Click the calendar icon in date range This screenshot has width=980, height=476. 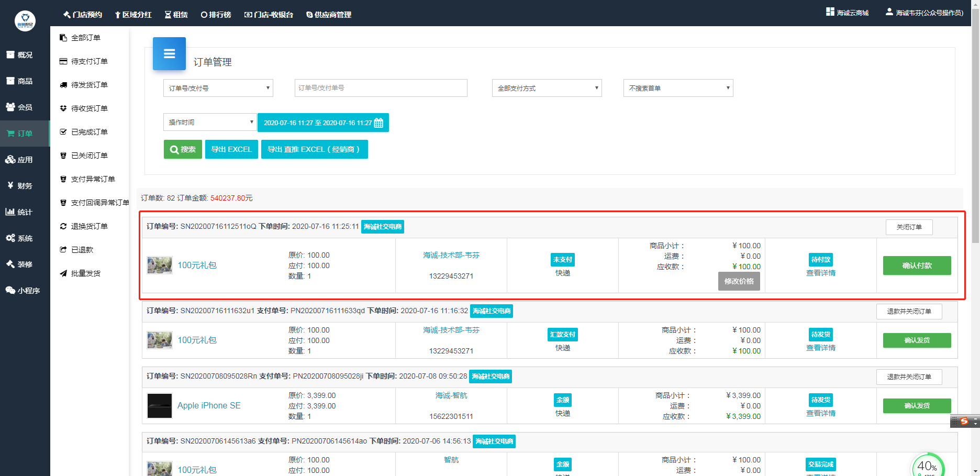coord(378,123)
